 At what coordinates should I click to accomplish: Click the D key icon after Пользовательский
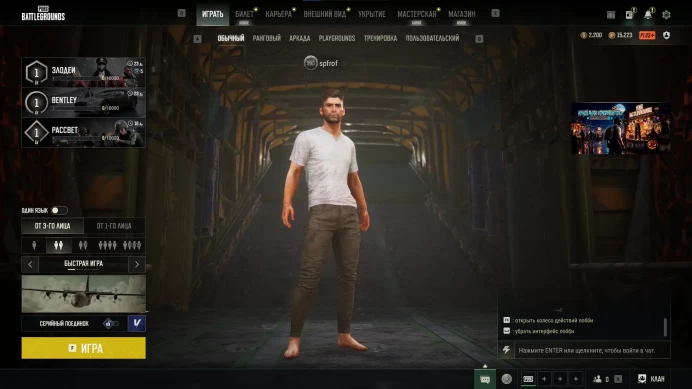tap(479, 39)
